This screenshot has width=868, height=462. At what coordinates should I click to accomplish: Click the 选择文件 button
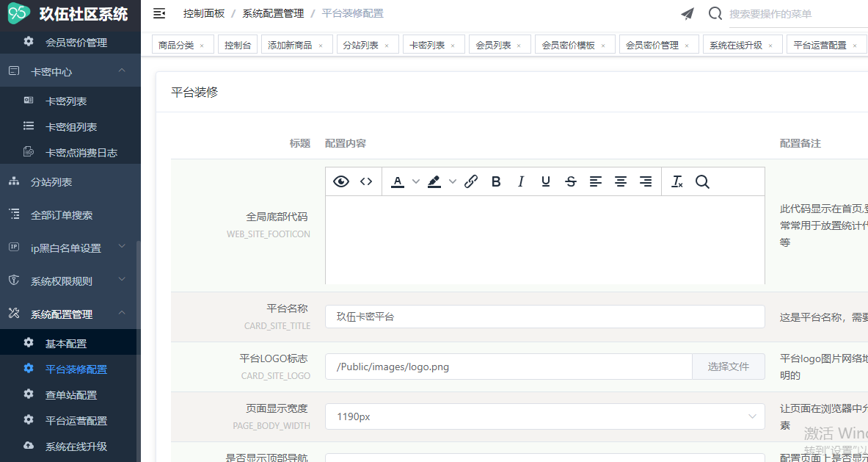pyautogui.click(x=729, y=367)
